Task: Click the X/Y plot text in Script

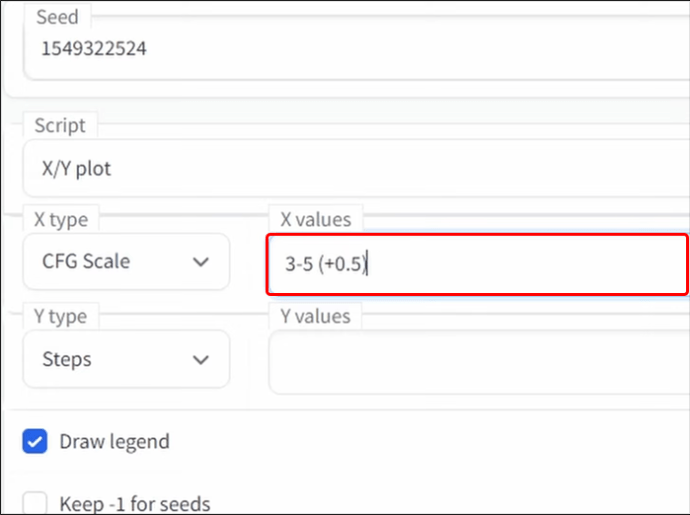Action: pyautogui.click(x=76, y=168)
